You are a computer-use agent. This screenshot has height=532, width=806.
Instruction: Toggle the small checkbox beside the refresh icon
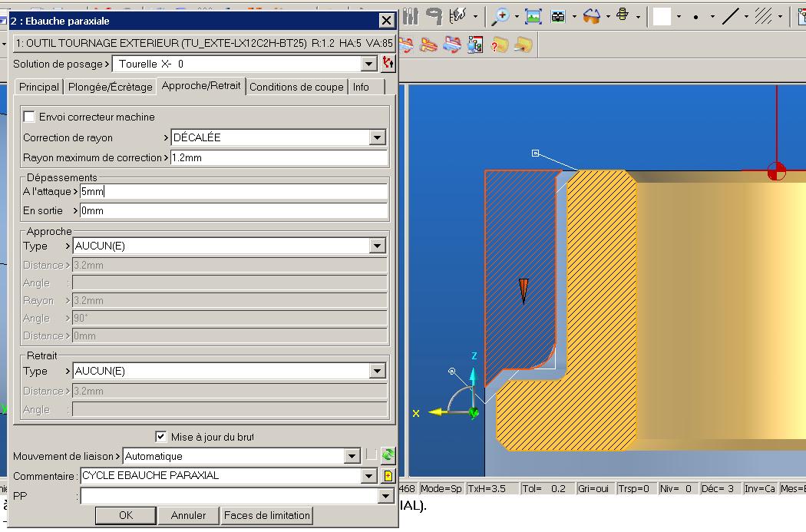coord(371,455)
